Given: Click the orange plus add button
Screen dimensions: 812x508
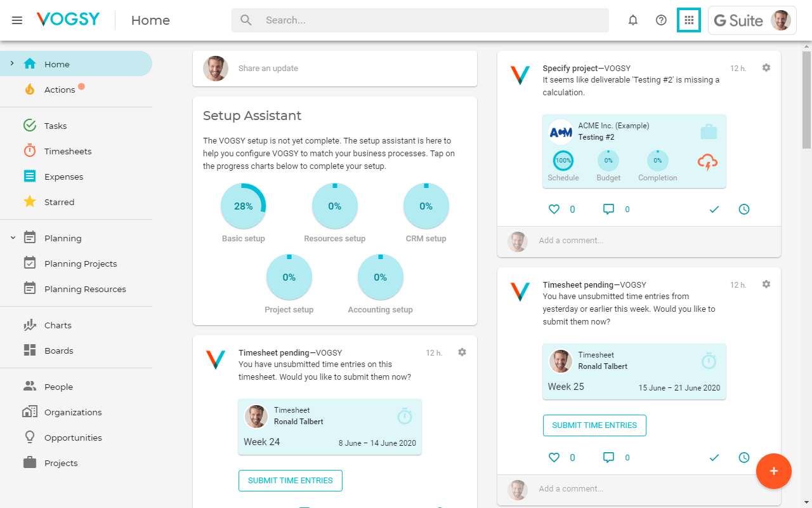Looking at the screenshot, I should pyautogui.click(x=774, y=471).
